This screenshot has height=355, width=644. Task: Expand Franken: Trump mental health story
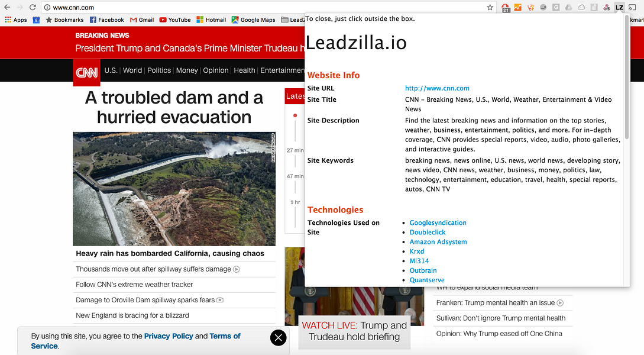click(561, 303)
